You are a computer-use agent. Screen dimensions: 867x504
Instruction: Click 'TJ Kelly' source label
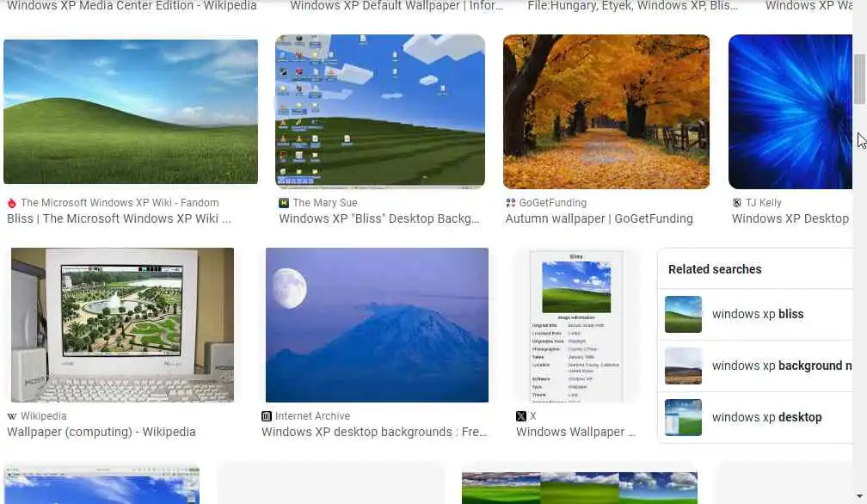764,203
